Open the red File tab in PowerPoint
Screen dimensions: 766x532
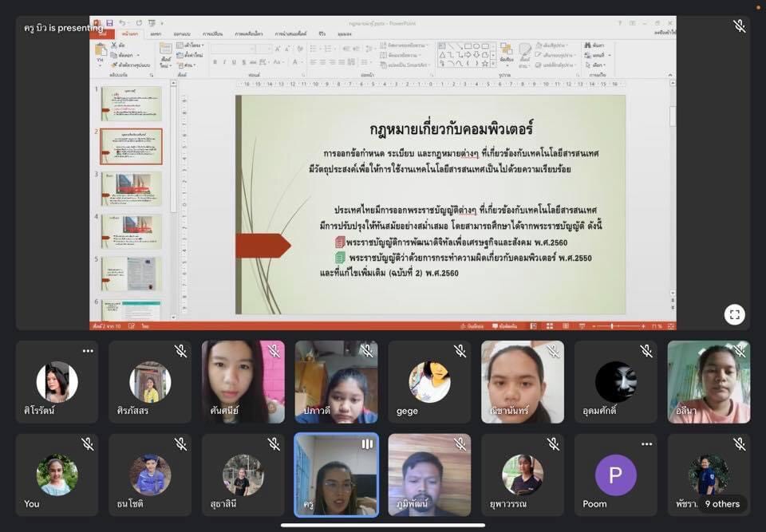[x=101, y=34]
